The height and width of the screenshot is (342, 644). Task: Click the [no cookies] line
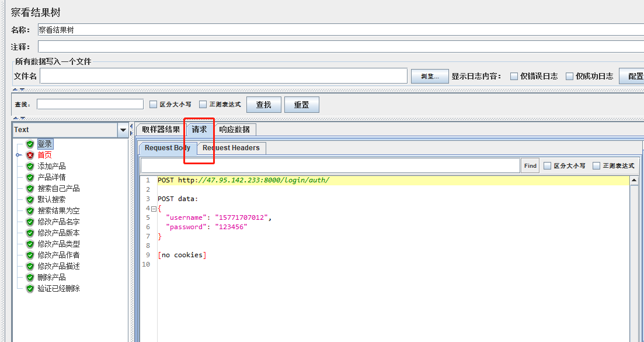click(x=182, y=255)
